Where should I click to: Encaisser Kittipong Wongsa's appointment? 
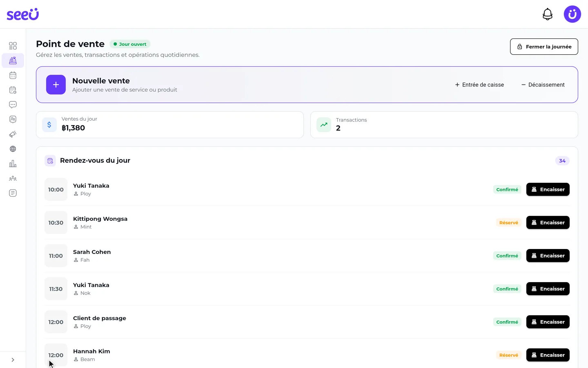[x=548, y=222]
